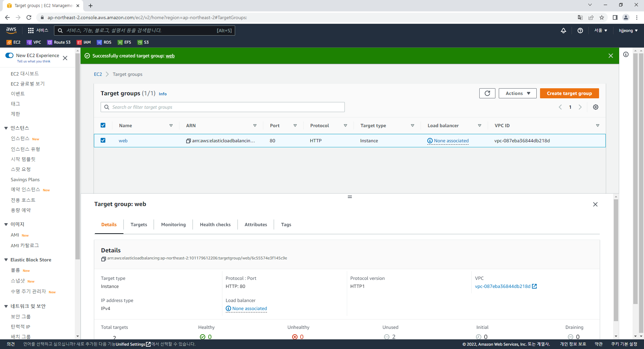Image resolution: width=644 pixels, height=349 pixels.
Task: Refresh the target groups list
Action: [487, 93]
